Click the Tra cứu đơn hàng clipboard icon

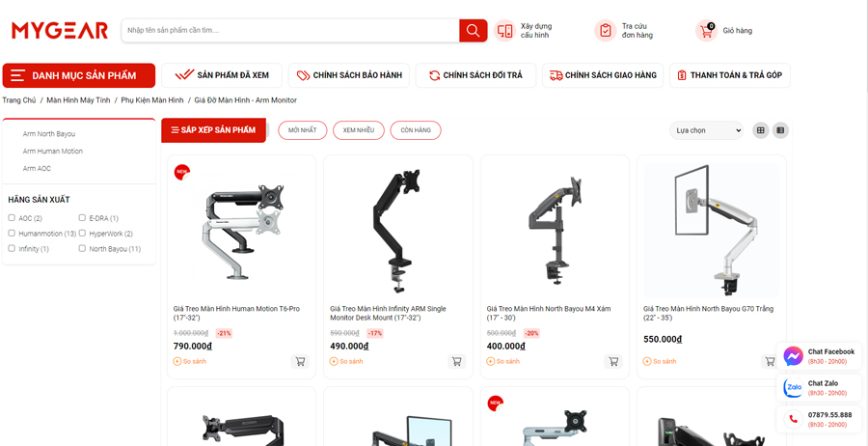(x=606, y=31)
